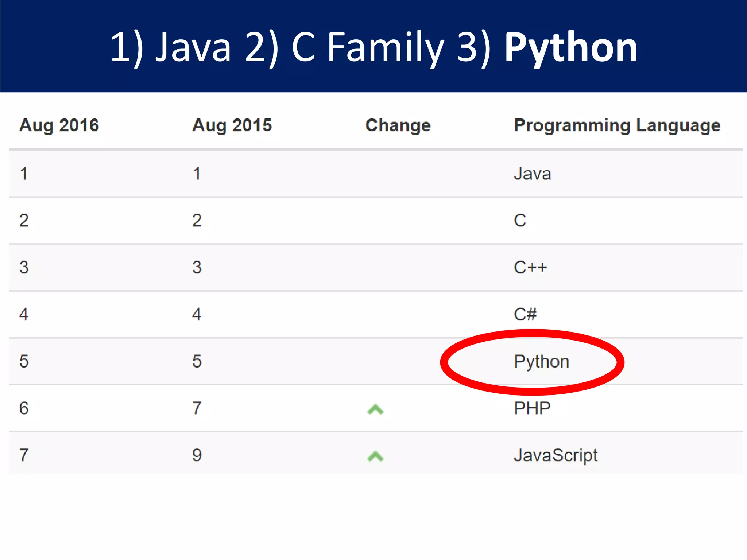Viewport: 747px width, 560px height.
Task: Select the C# language entry
Action: [x=525, y=314]
